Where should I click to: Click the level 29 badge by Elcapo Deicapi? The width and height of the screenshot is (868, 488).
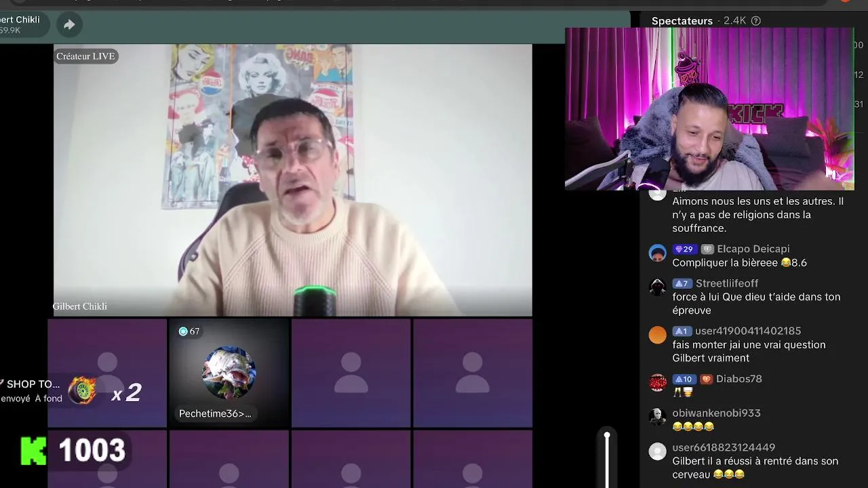[x=684, y=249]
